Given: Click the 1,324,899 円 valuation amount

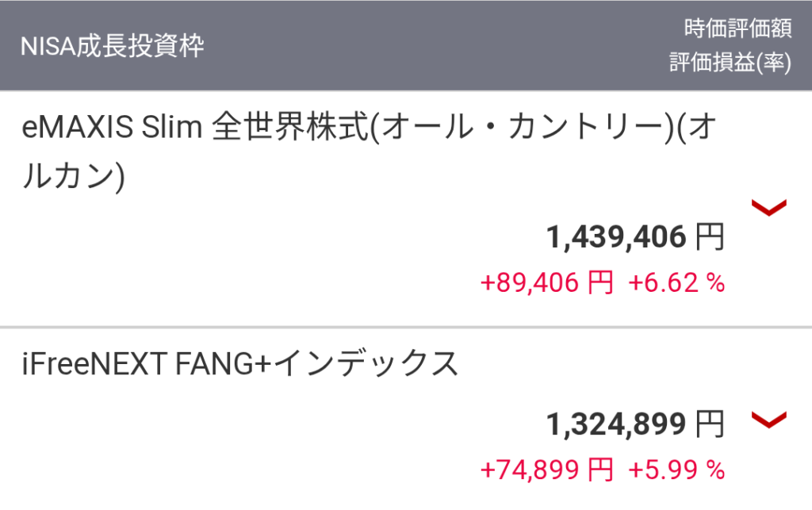Looking at the screenshot, I should point(616,425).
